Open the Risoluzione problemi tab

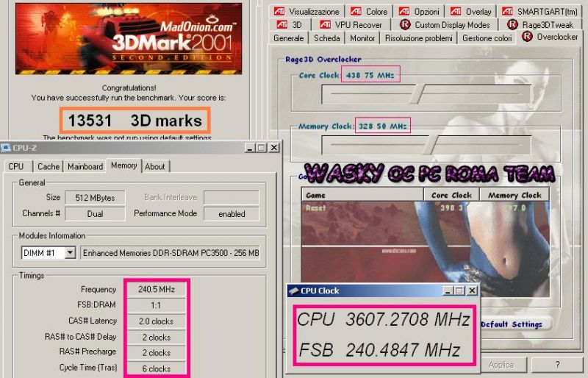(x=418, y=38)
